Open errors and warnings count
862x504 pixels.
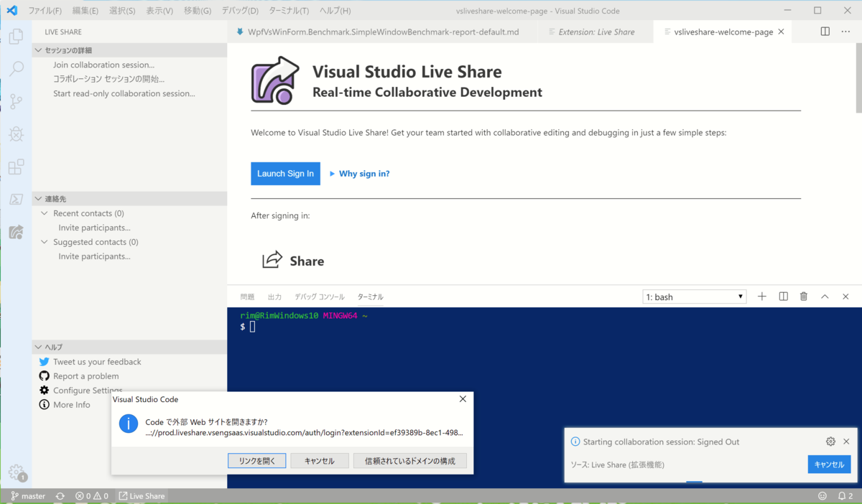coord(92,496)
